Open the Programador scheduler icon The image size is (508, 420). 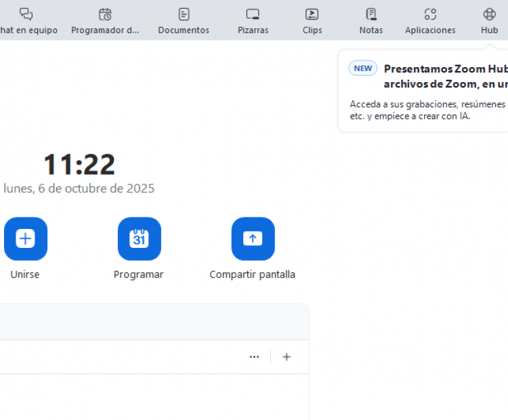[x=105, y=14]
